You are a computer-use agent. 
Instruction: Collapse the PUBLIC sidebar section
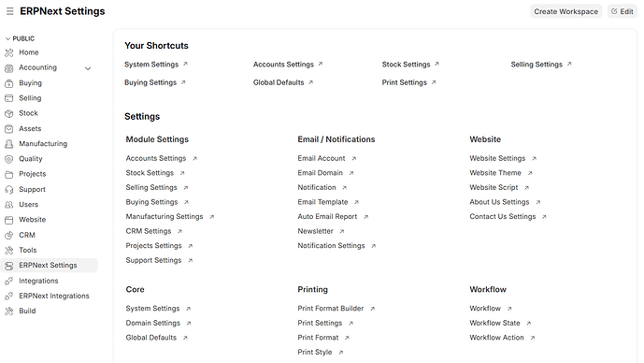(20, 38)
